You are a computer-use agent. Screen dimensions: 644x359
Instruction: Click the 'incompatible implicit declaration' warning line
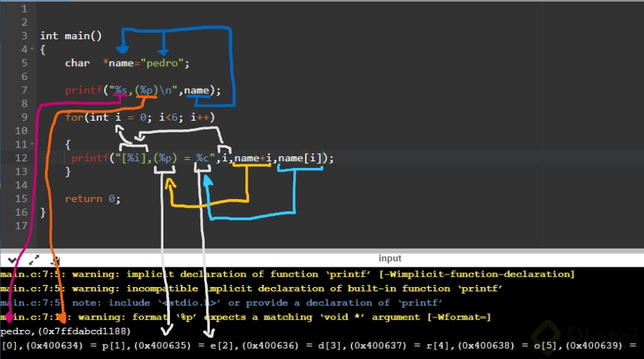point(251,289)
